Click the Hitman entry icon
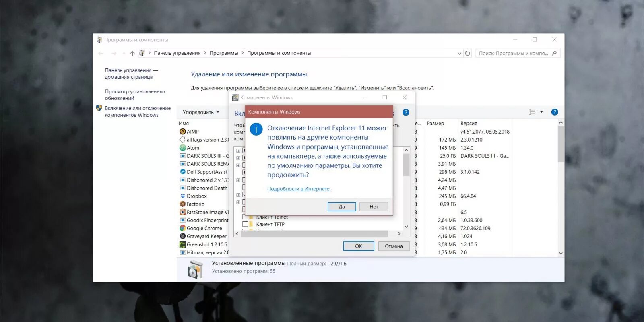 coord(182,252)
